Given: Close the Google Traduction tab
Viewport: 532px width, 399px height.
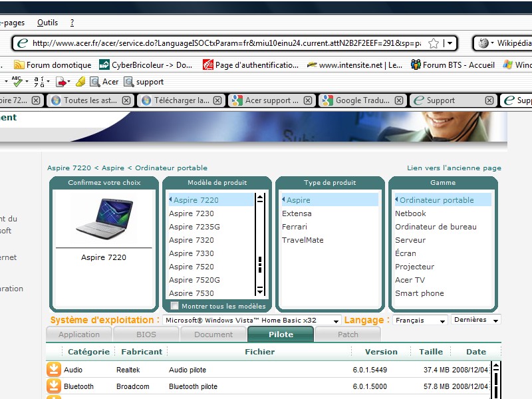Looking at the screenshot, I should [398, 100].
